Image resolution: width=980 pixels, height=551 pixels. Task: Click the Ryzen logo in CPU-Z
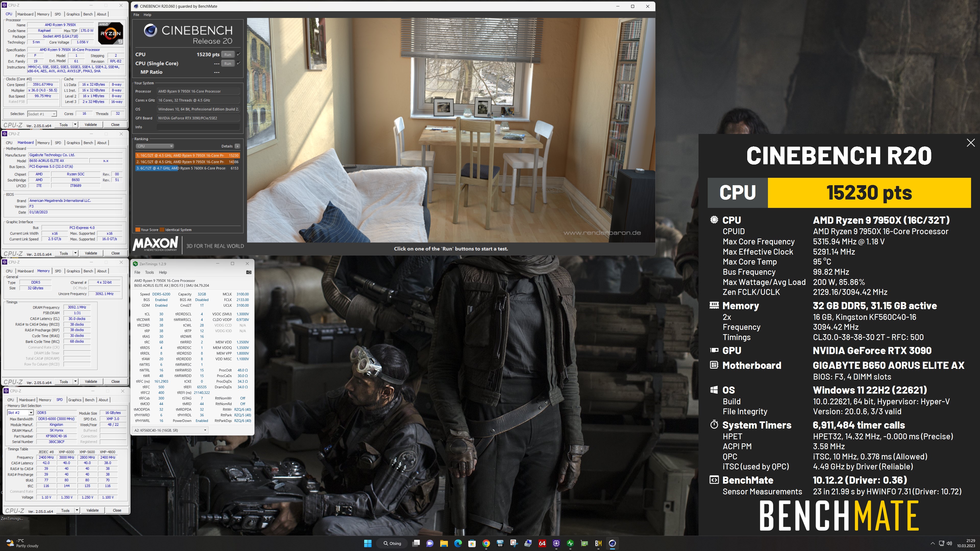(110, 34)
